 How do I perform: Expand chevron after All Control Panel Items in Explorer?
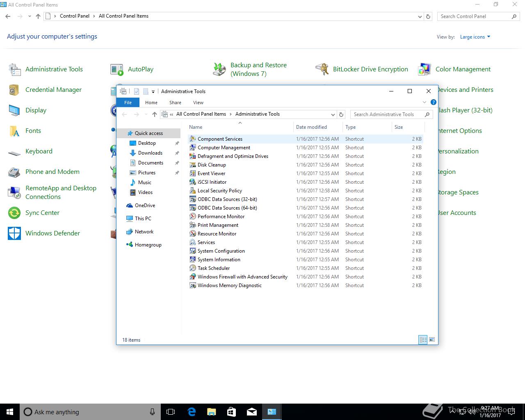(x=231, y=114)
